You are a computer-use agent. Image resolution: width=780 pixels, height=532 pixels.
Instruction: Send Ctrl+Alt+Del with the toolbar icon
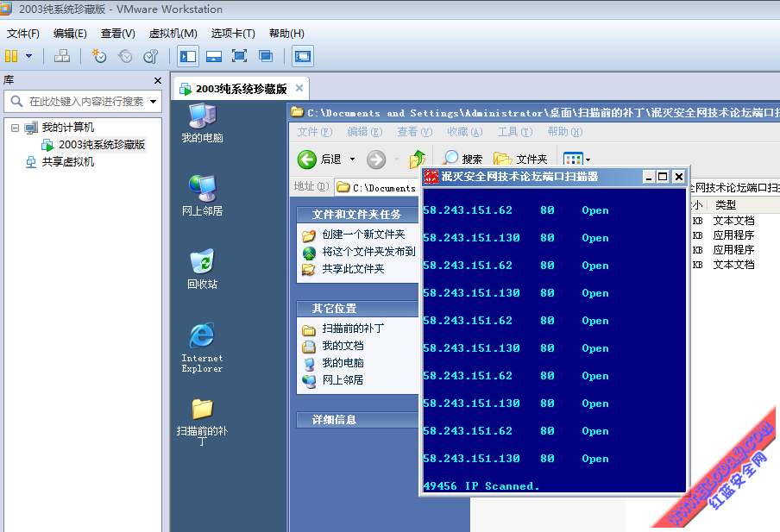[x=61, y=56]
